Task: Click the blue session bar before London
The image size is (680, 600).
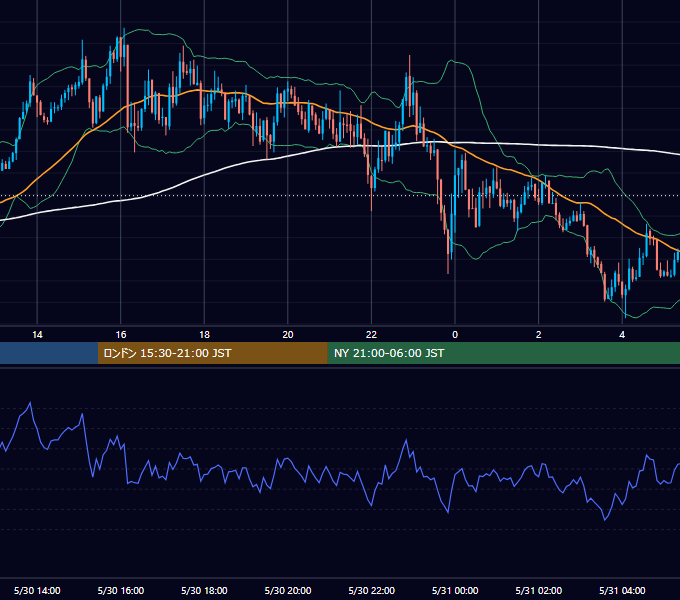Action: (x=49, y=353)
